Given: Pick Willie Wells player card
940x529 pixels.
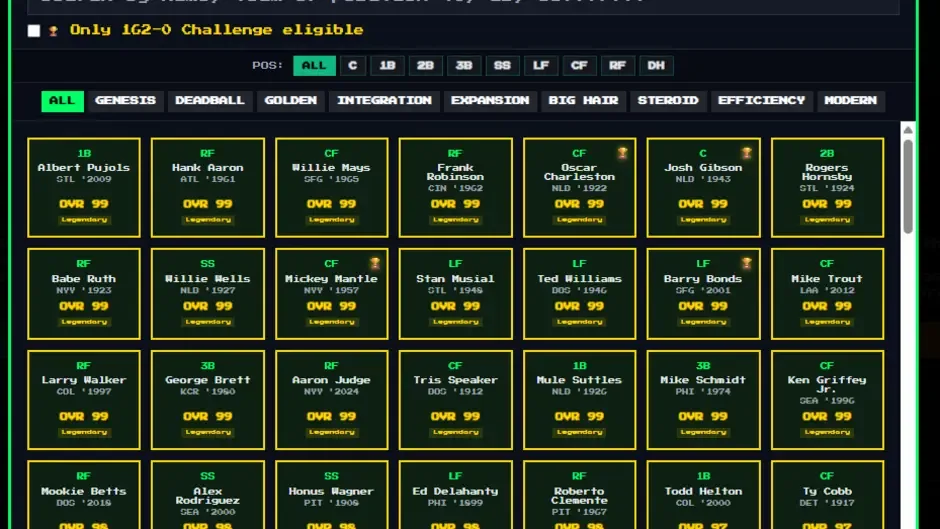Looking at the screenshot, I should tap(207, 294).
